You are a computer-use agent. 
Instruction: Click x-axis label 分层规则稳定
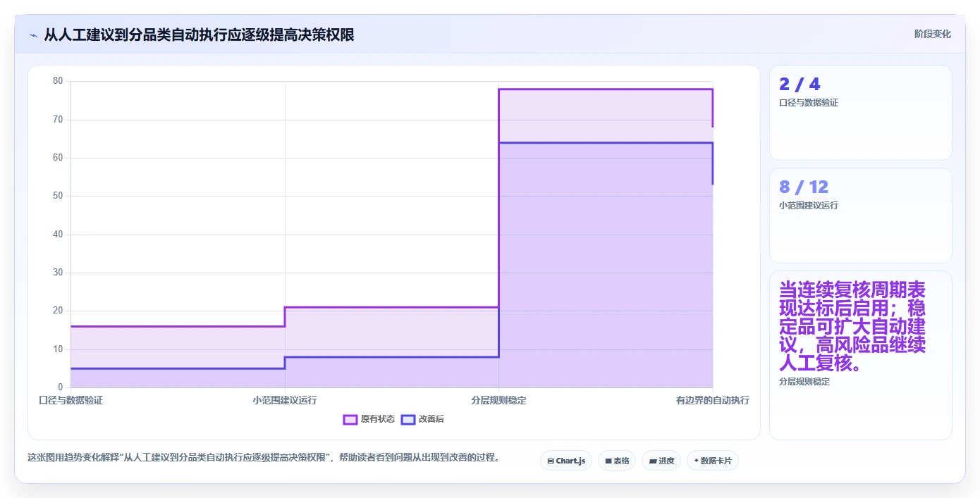tap(498, 400)
